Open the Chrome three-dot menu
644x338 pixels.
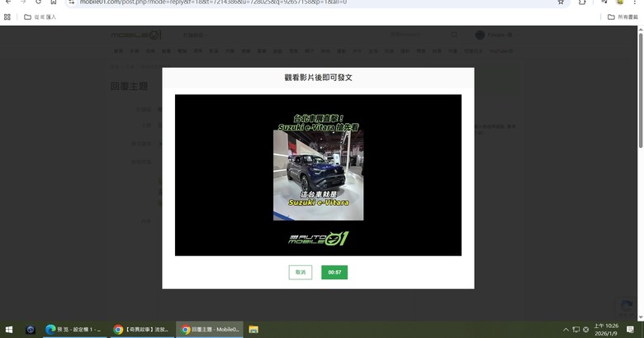pos(635,2)
